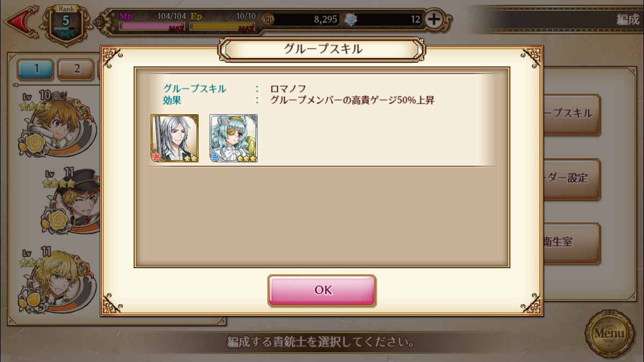Click the red back arrow icon
644x362 pixels.
click(19, 23)
